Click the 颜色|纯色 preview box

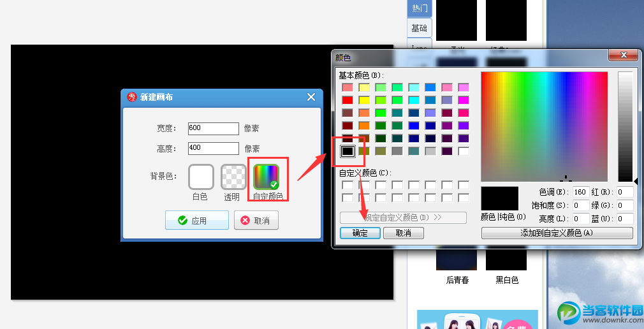tap(499, 198)
